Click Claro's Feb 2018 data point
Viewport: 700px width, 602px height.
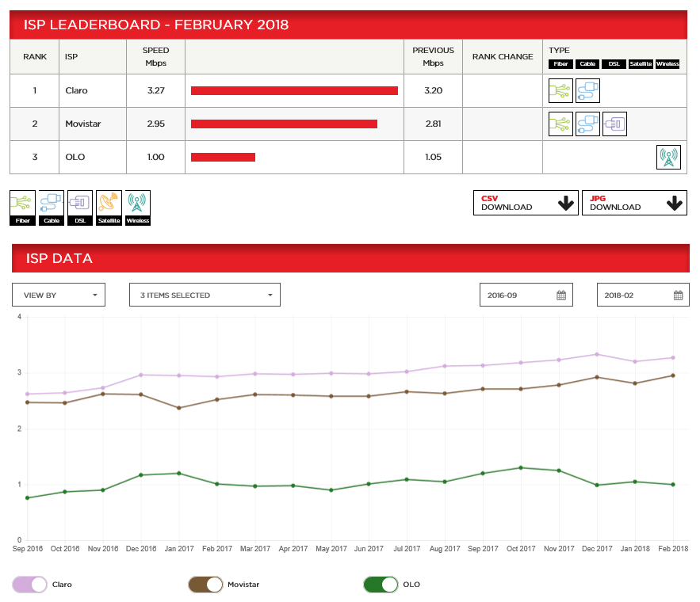(x=673, y=357)
